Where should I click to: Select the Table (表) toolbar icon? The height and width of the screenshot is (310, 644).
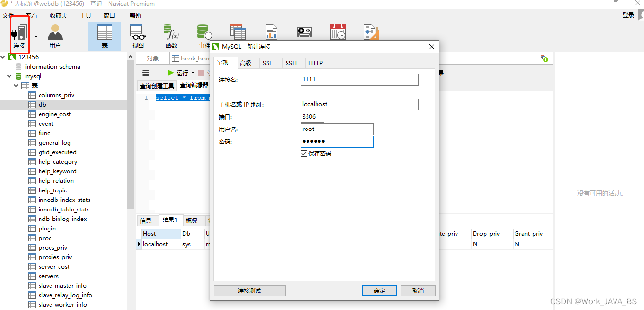(x=105, y=37)
